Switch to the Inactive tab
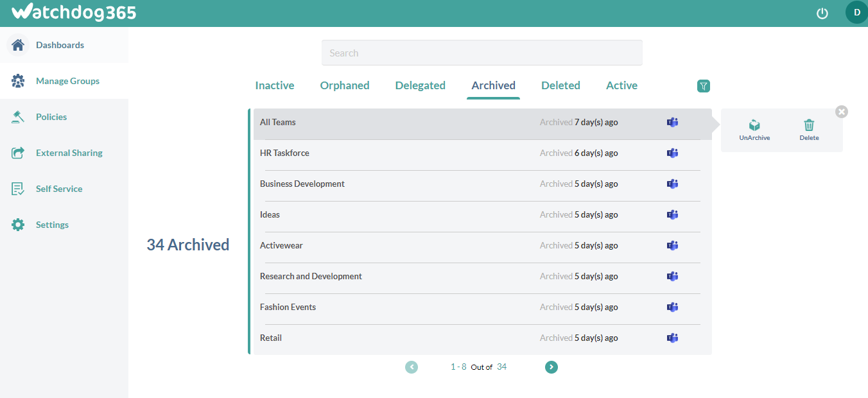Viewport: 868px width, 398px height. pyautogui.click(x=275, y=85)
